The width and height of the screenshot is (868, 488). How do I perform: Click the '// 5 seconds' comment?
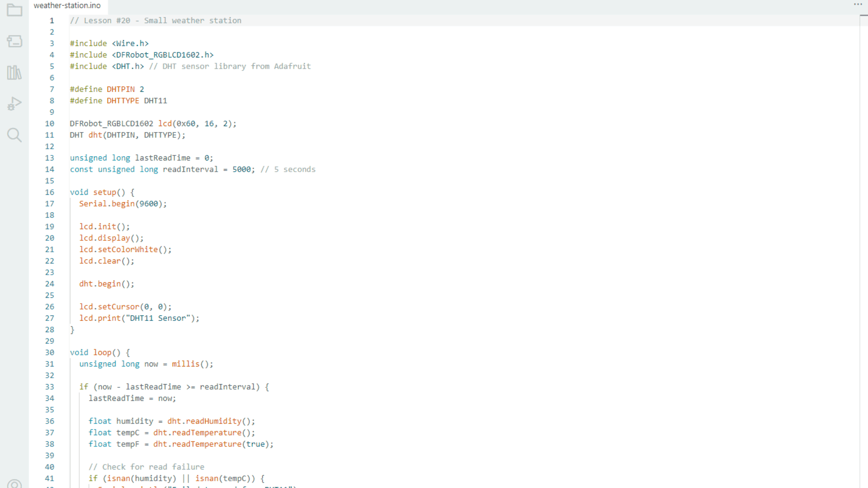[x=288, y=169]
